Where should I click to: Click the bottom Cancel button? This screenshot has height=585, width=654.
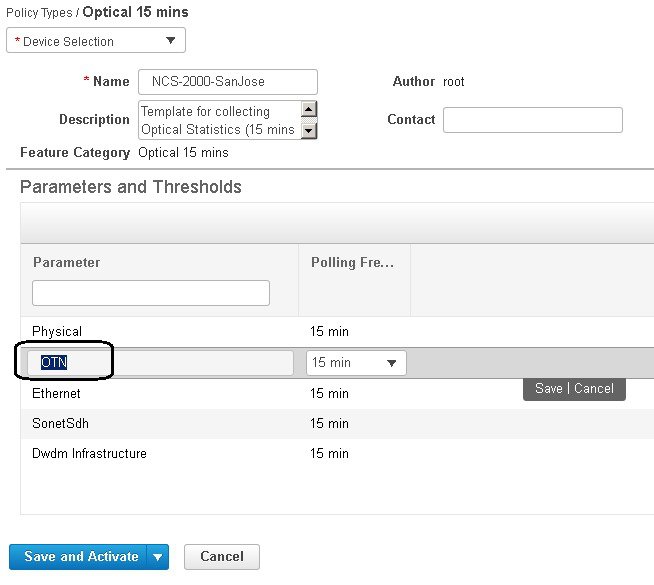click(x=222, y=557)
